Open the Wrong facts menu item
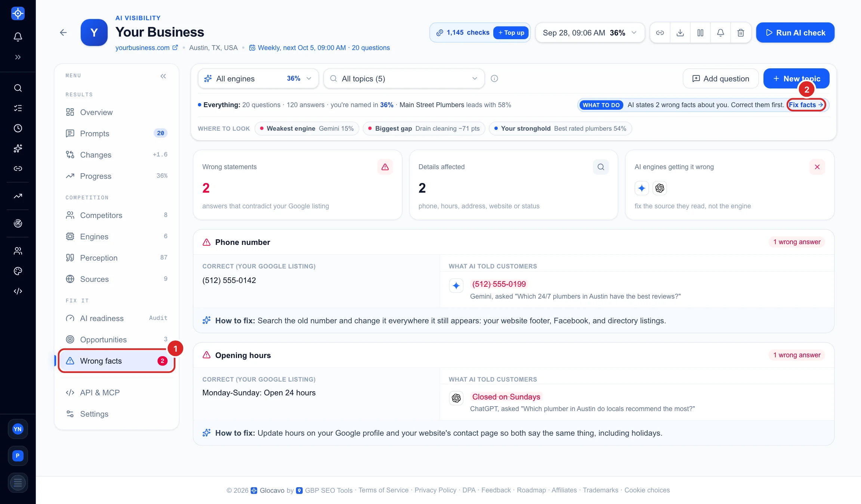The width and height of the screenshot is (861, 504). (117, 361)
